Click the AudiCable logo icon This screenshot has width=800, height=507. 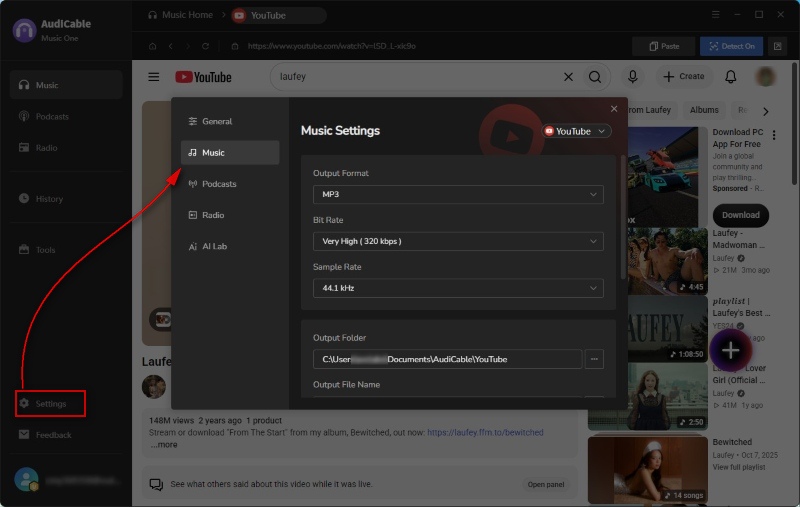coord(24,31)
